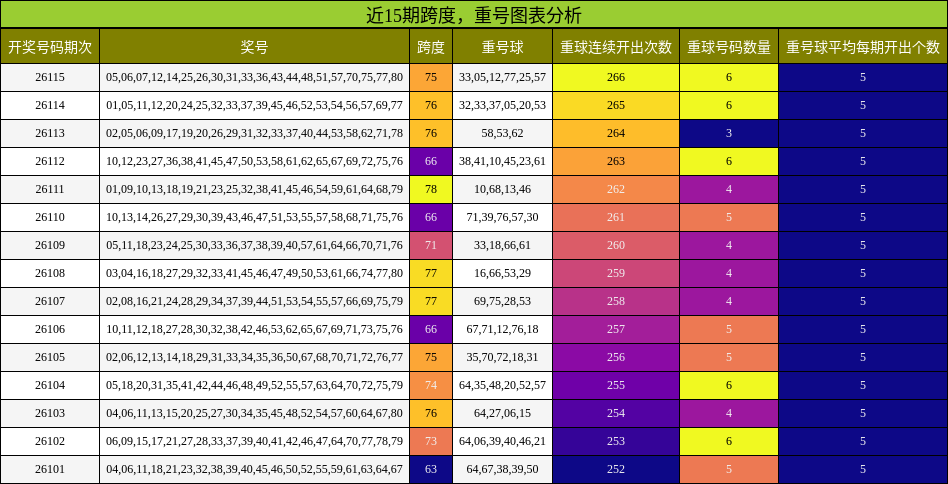Select the span value 71 cell

431,245
